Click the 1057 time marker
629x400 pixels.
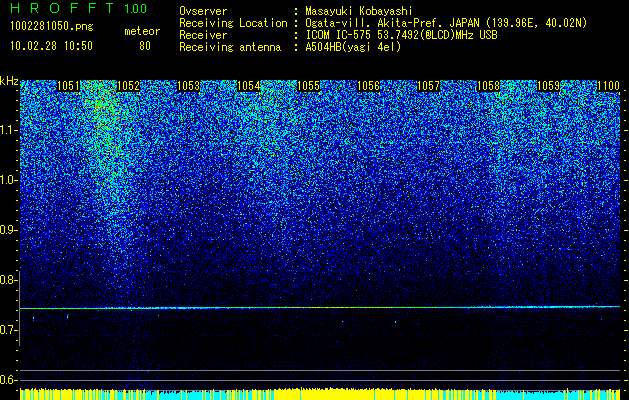pos(428,86)
